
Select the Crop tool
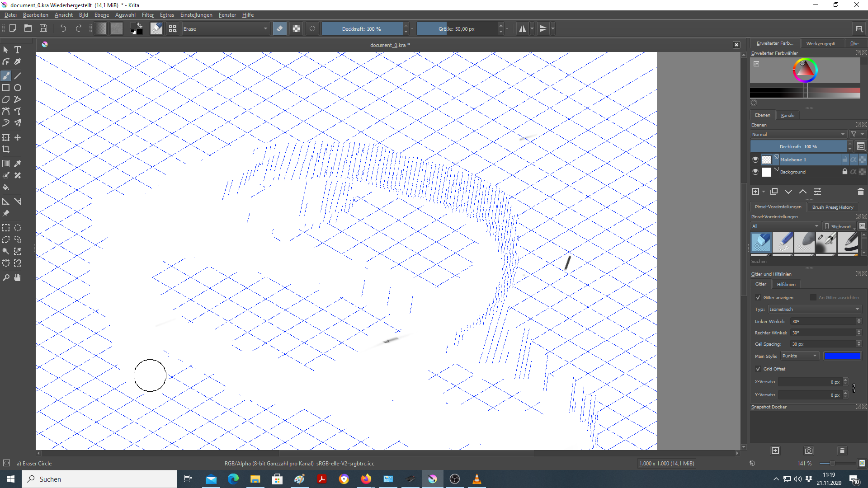6,149
